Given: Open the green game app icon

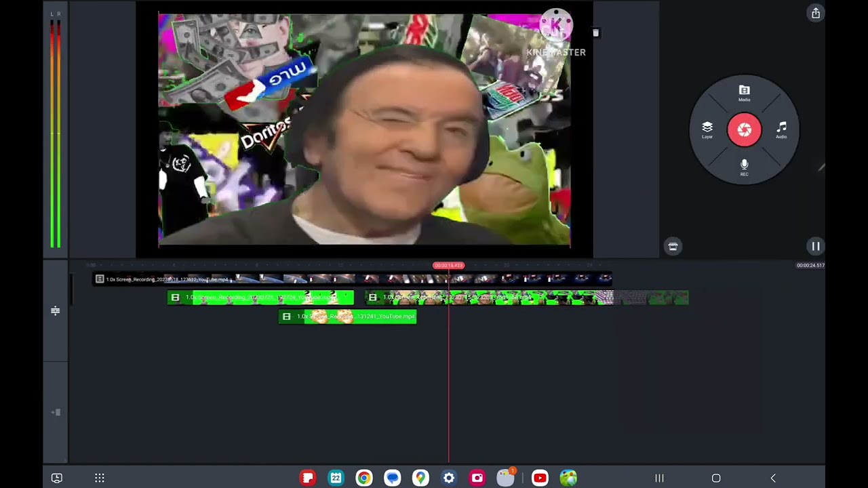Looking at the screenshot, I should click(x=568, y=479).
